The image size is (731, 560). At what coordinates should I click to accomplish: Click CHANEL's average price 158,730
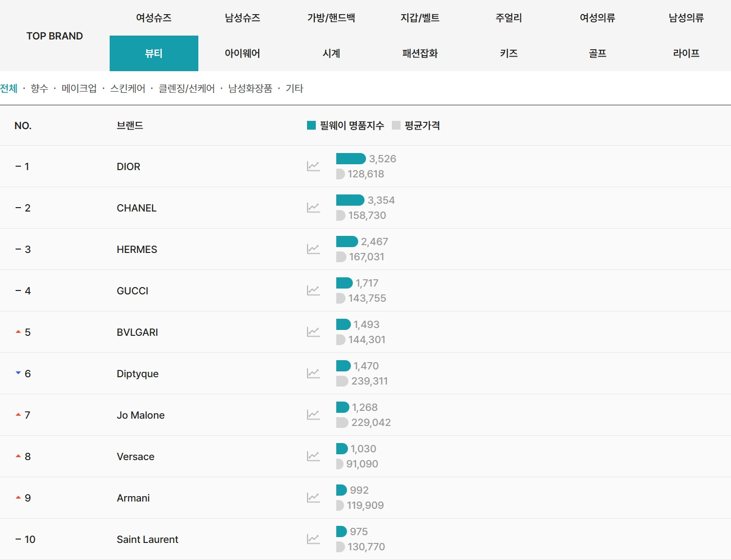367,215
